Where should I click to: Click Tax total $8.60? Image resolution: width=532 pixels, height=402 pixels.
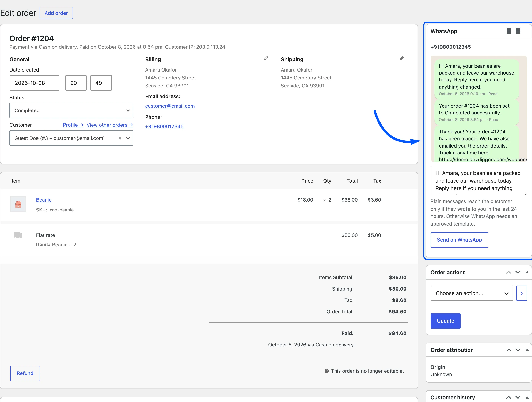tap(399, 300)
